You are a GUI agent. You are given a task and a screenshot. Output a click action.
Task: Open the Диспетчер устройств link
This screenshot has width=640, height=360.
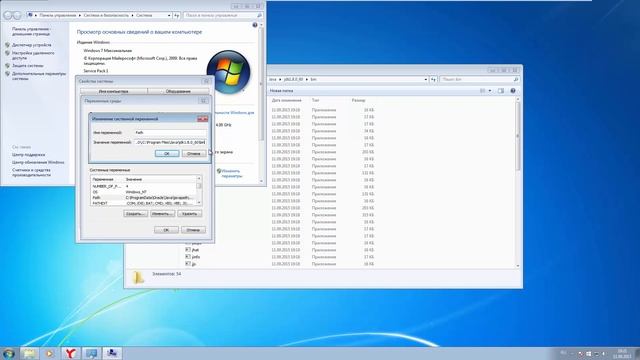pos(32,45)
